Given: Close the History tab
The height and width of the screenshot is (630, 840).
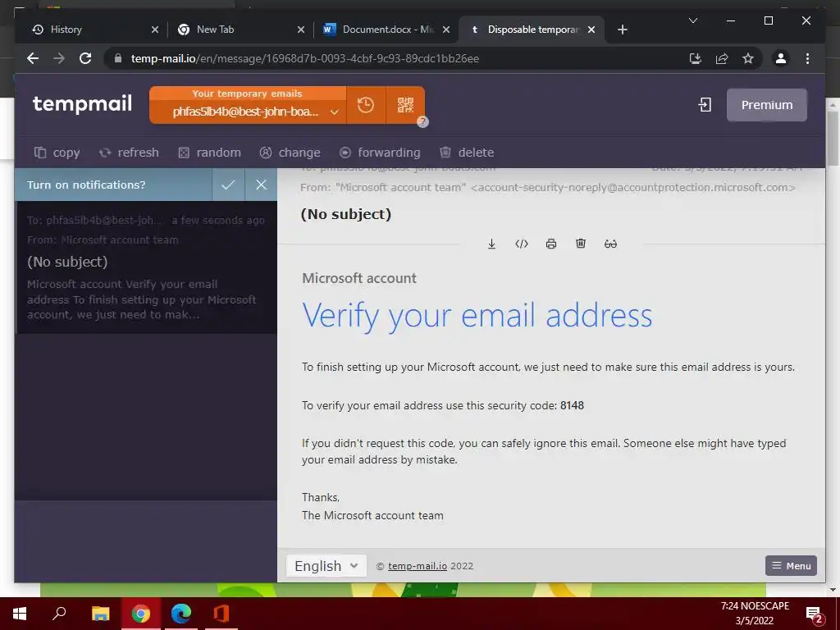Looking at the screenshot, I should point(155,30).
